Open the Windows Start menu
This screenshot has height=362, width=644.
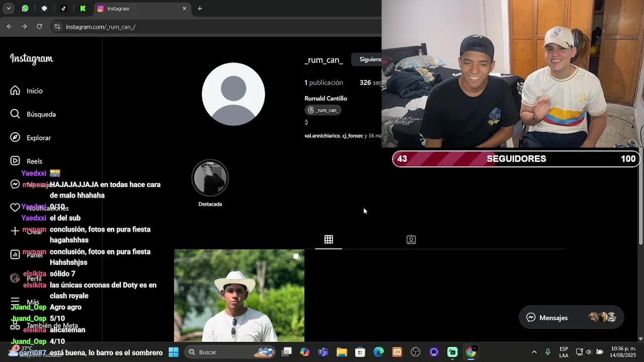(x=173, y=352)
